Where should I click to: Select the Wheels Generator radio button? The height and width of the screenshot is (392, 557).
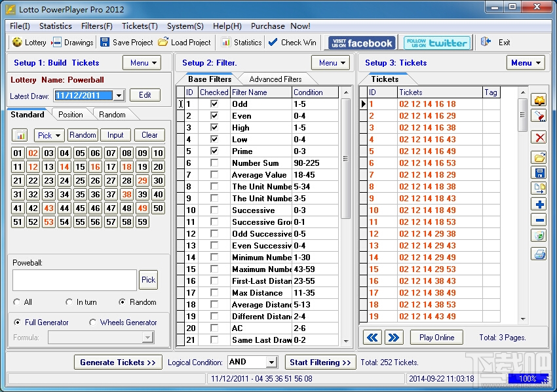(x=92, y=323)
